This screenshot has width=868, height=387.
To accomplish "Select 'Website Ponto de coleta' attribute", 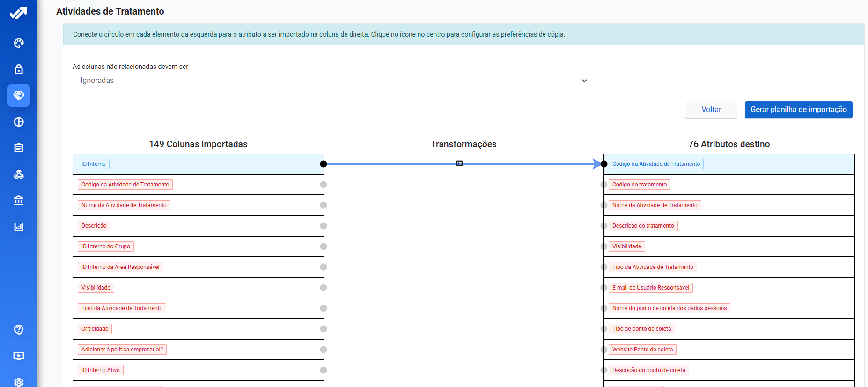I will click(x=642, y=350).
